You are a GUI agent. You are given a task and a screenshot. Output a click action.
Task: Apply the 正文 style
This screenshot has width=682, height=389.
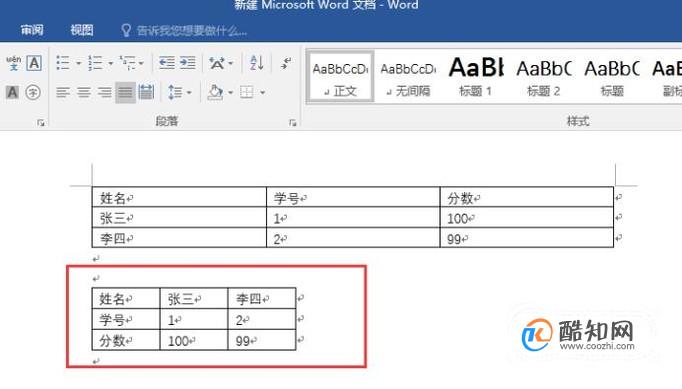point(340,77)
